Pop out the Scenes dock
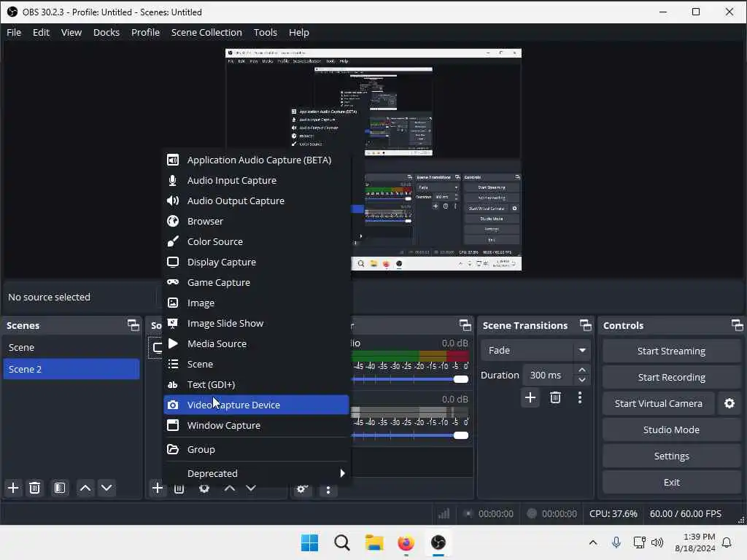747x560 pixels. [x=133, y=325]
